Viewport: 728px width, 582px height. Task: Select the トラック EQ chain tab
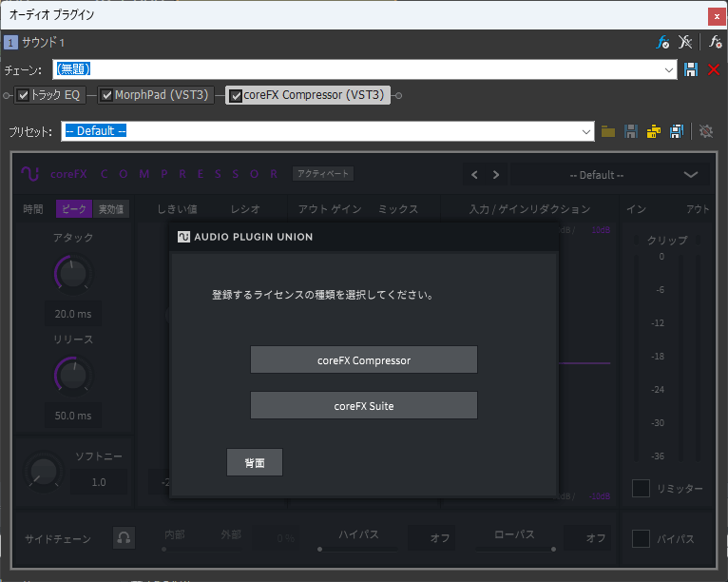pyautogui.click(x=56, y=95)
